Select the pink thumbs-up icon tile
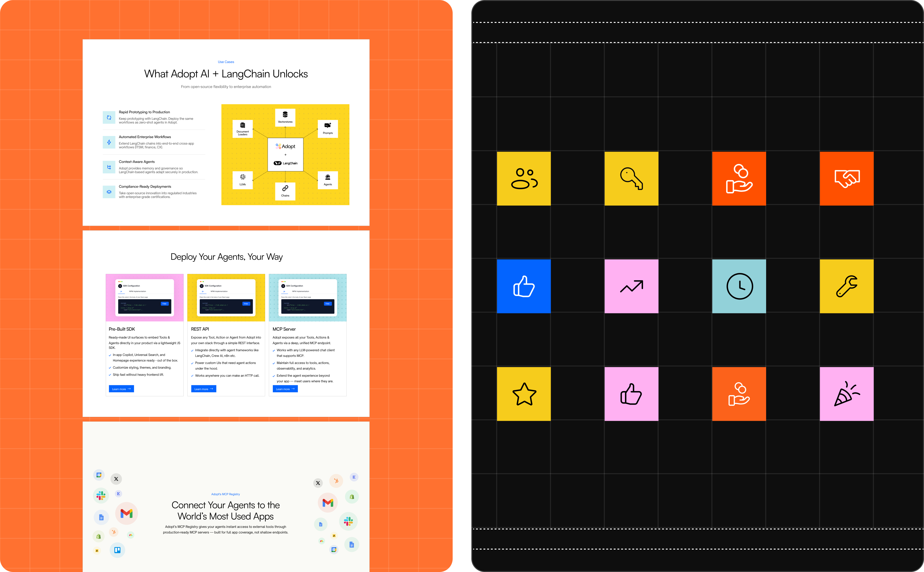 pos(631,394)
